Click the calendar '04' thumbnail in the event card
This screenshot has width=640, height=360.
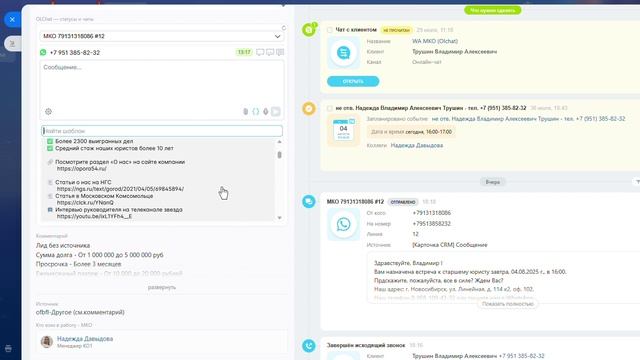(343, 131)
